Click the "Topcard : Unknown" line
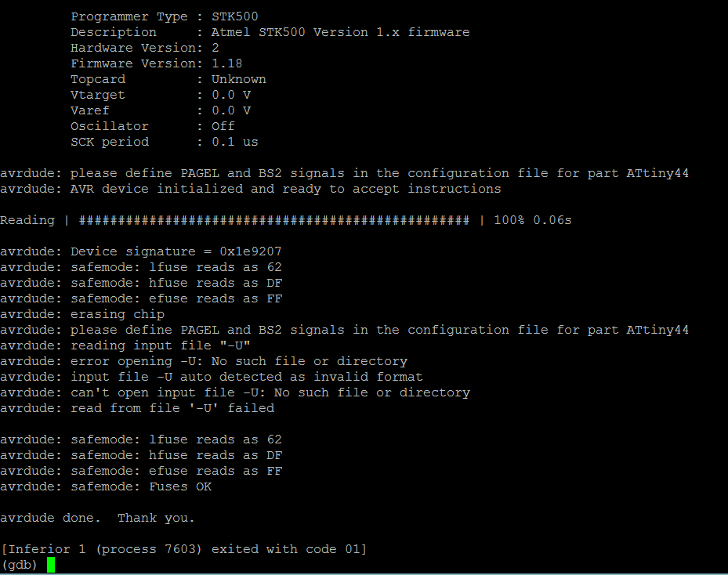 [x=168, y=79]
